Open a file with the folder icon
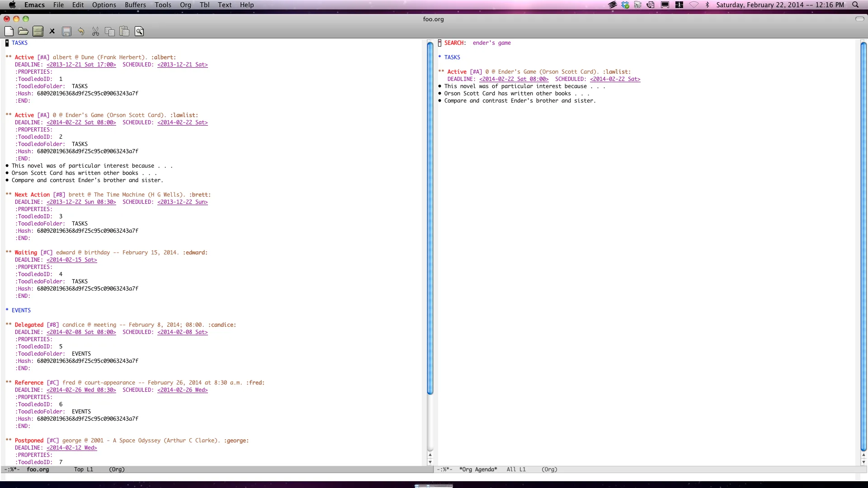 (x=23, y=31)
